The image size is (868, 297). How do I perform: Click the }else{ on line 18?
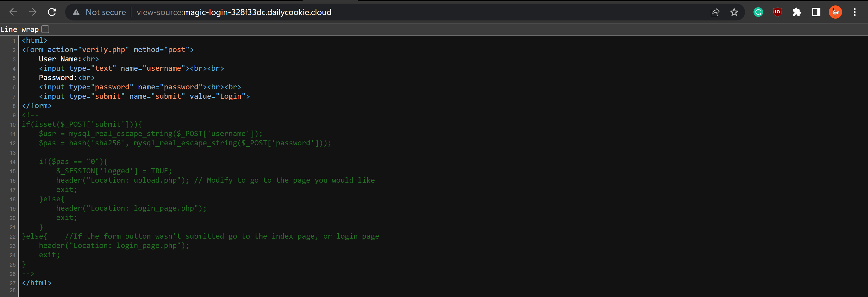pyautogui.click(x=52, y=199)
